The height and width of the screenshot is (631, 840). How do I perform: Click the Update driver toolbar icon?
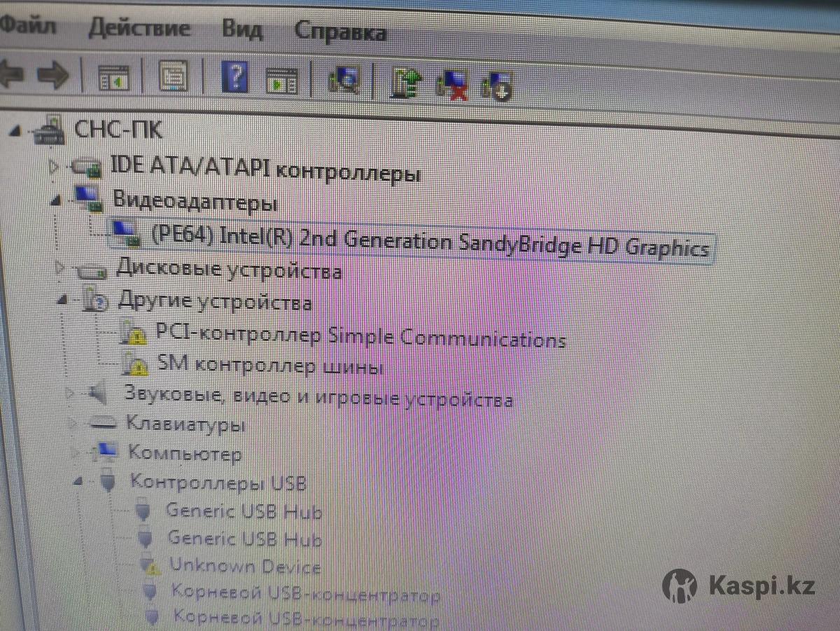click(406, 83)
